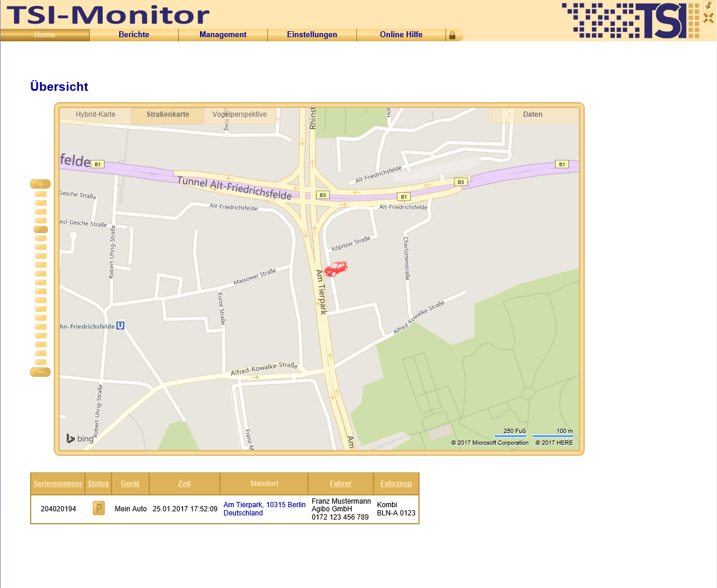Zoom out with the minus button
The image size is (717, 588).
(x=40, y=372)
